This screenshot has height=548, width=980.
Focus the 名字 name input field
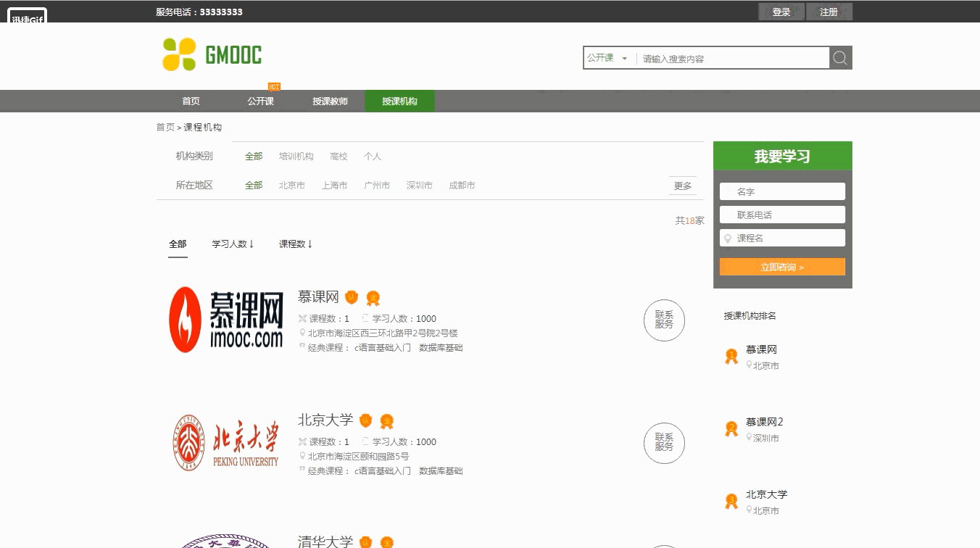782,191
